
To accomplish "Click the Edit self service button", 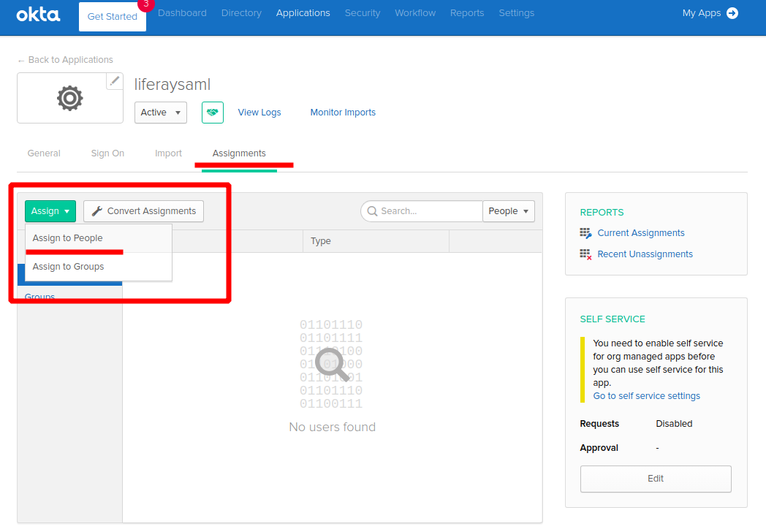I will click(x=656, y=479).
